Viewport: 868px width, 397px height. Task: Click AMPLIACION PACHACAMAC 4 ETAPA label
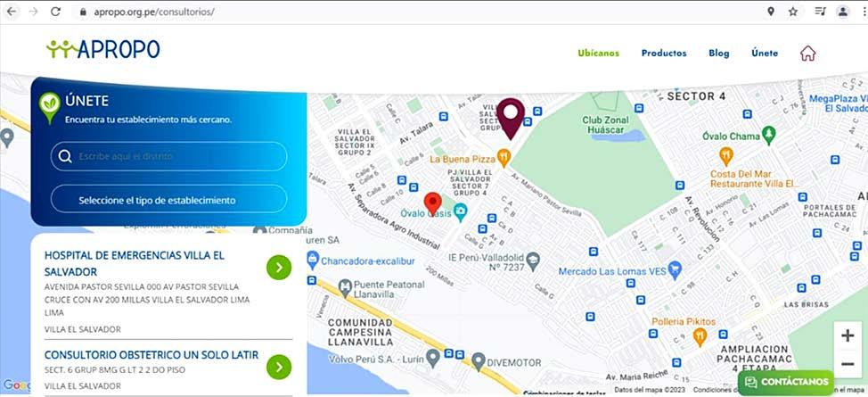[x=754, y=358]
